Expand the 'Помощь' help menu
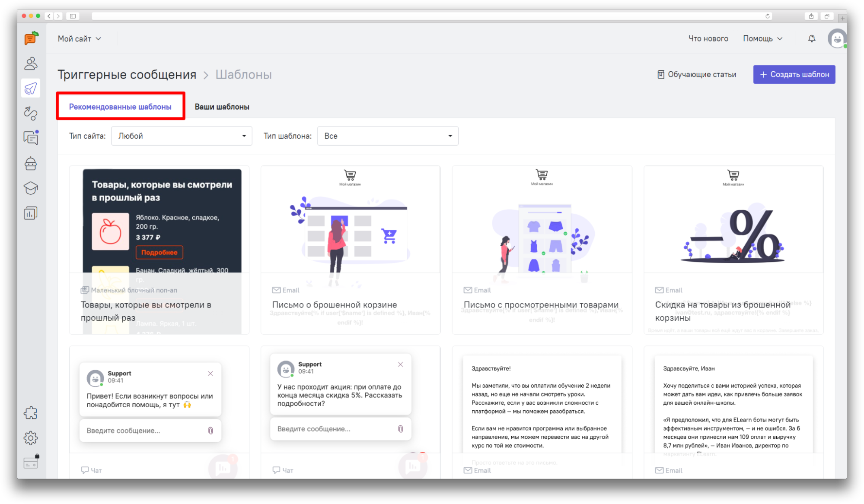Viewport: 864px width, 504px height. point(762,38)
